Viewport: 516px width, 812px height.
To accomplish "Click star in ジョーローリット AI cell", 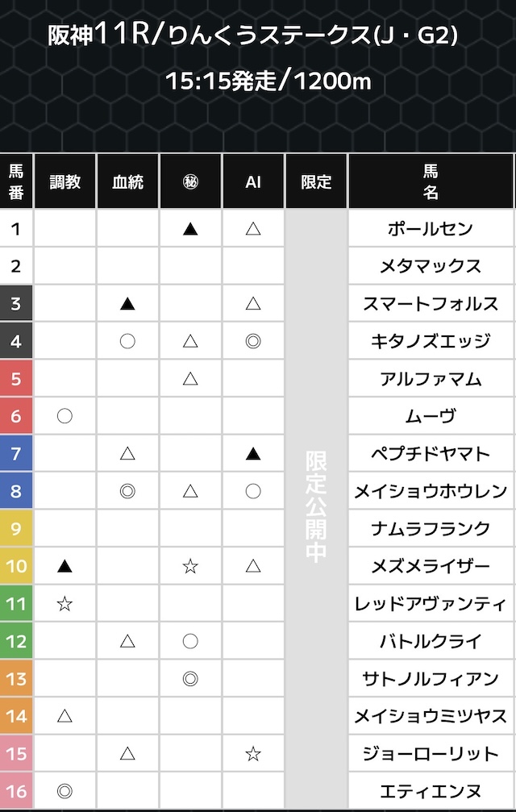I will [253, 753].
